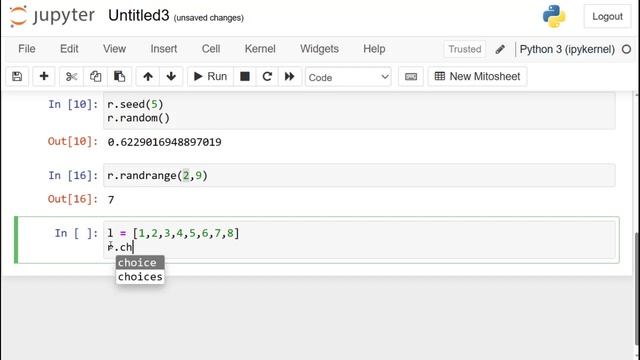Click output value 0.6229016948897019
640x360 pixels.
pyautogui.click(x=164, y=142)
